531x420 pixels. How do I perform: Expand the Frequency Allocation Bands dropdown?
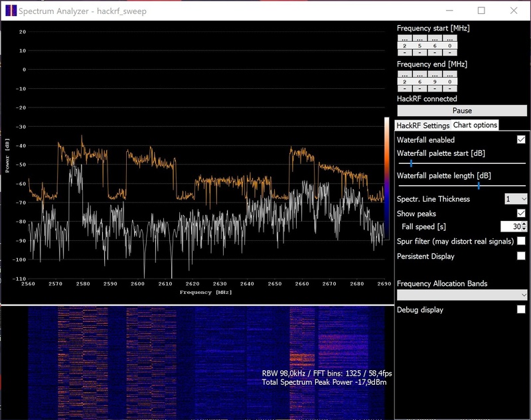(x=462, y=295)
